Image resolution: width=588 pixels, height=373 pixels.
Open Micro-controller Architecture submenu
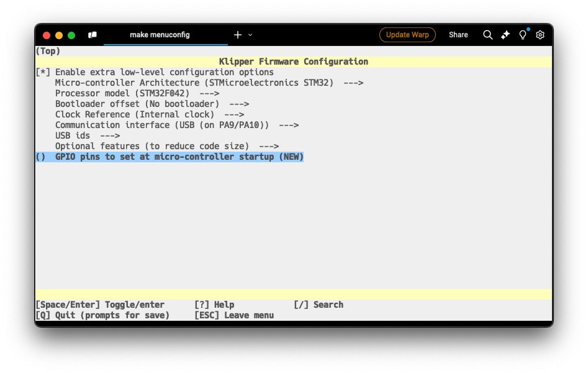[x=209, y=83]
